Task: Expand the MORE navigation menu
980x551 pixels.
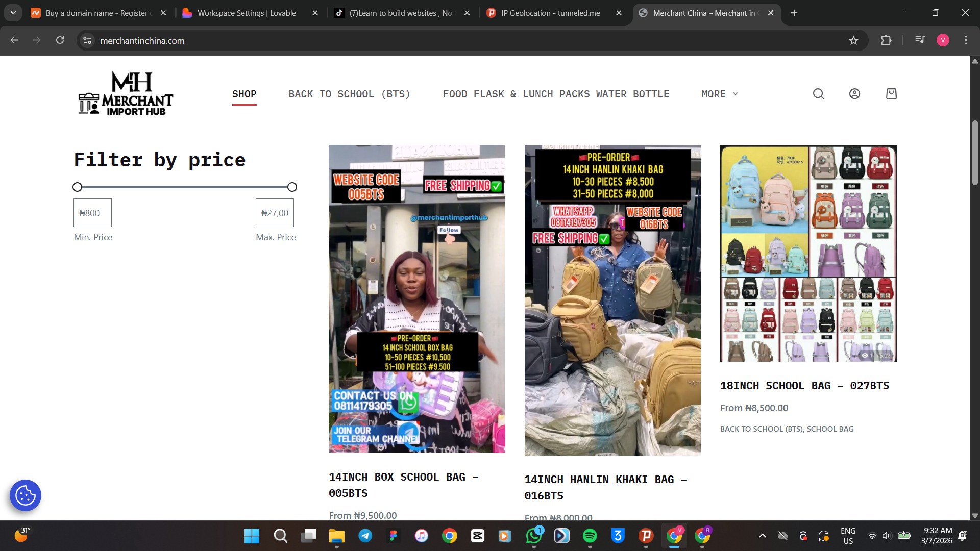Action: tap(719, 94)
